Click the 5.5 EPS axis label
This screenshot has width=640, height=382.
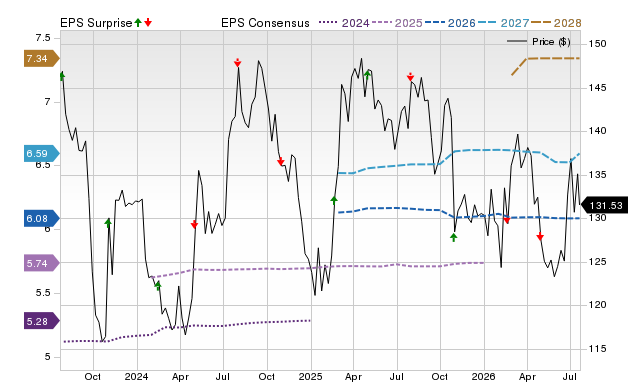(43, 293)
